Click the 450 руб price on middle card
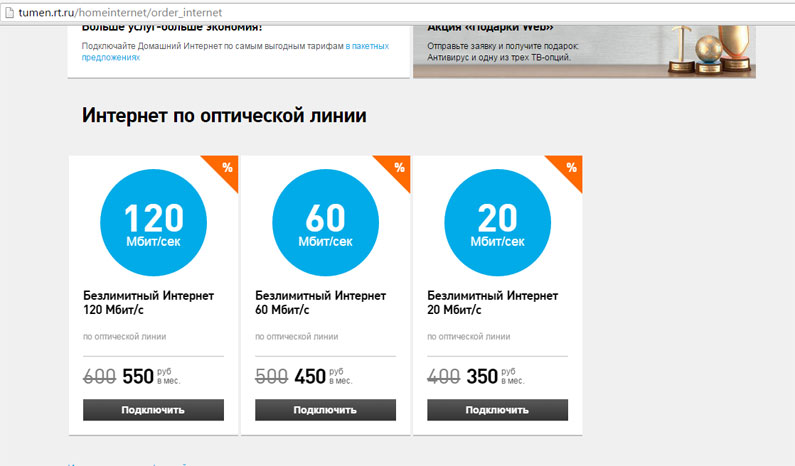 coord(310,377)
